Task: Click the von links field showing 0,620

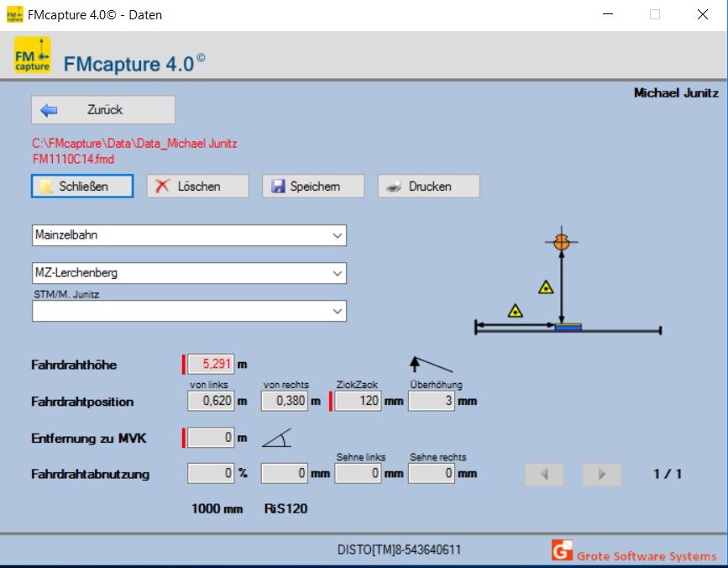Action: point(211,401)
